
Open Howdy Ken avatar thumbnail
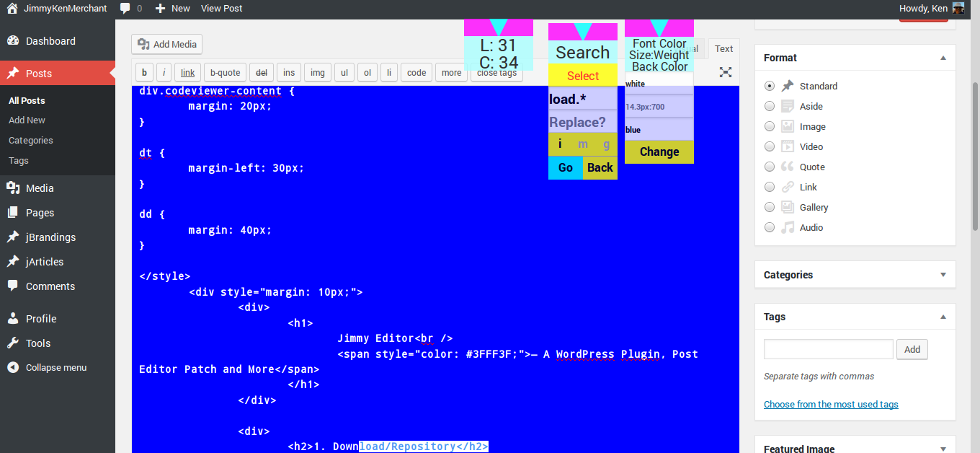(958, 9)
